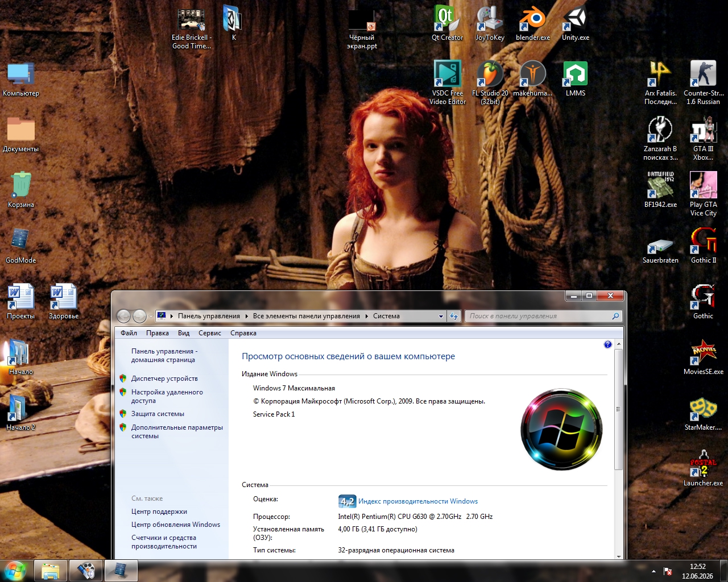Click the Action Center flag in the tray
This screenshot has width=728, height=582.
tap(668, 571)
